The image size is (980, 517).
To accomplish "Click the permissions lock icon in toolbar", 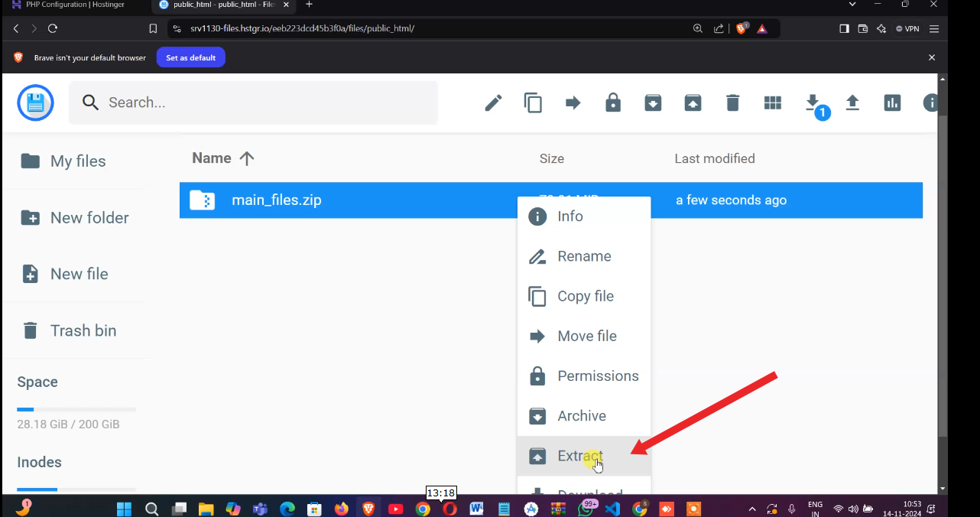I will 613,102.
